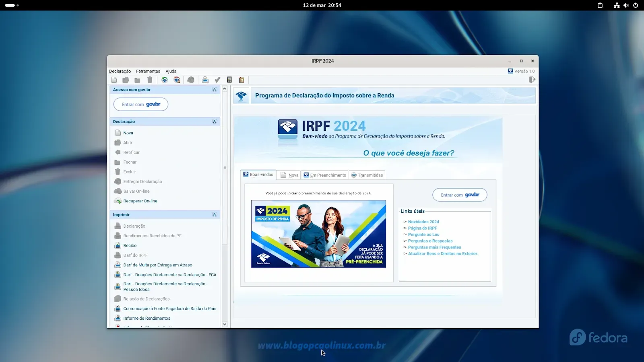Image resolution: width=644 pixels, height=362 pixels.
Task: Click the close folder toolbar icon
Action: [137, 80]
